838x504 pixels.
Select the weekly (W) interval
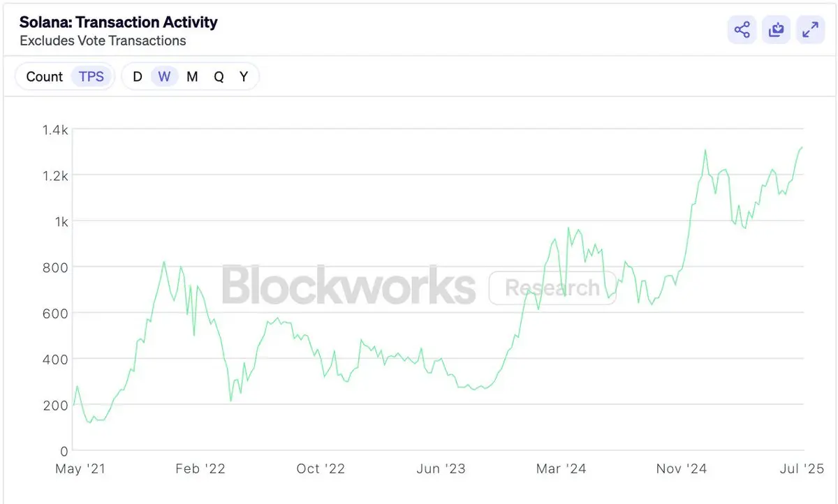(164, 77)
